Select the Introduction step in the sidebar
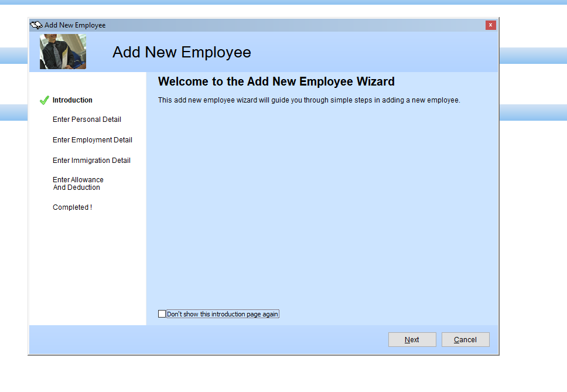This screenshot has width=567, height=392. pos(72,100)
